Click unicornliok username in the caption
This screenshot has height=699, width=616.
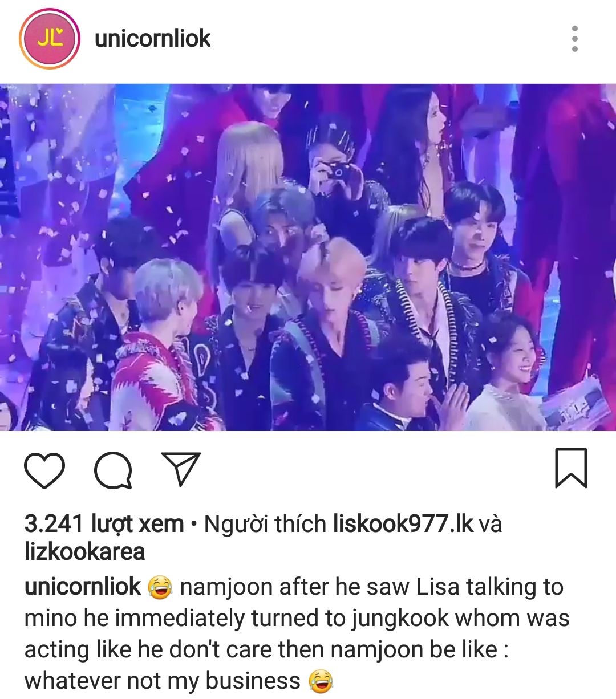coord(83,587)
